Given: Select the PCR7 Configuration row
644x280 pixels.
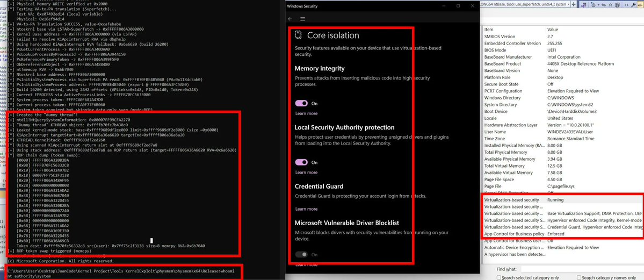Looking at the screenshot, I should point(563,91).
